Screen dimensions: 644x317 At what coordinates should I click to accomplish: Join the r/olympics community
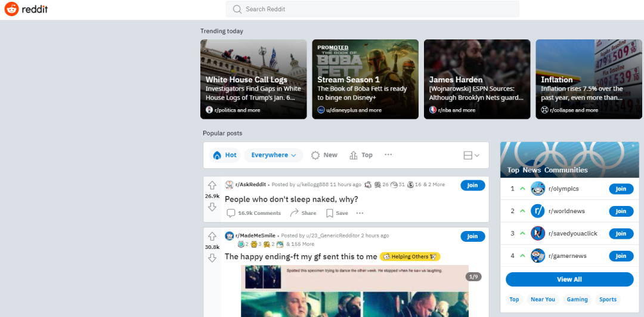(x=621, y=189)
